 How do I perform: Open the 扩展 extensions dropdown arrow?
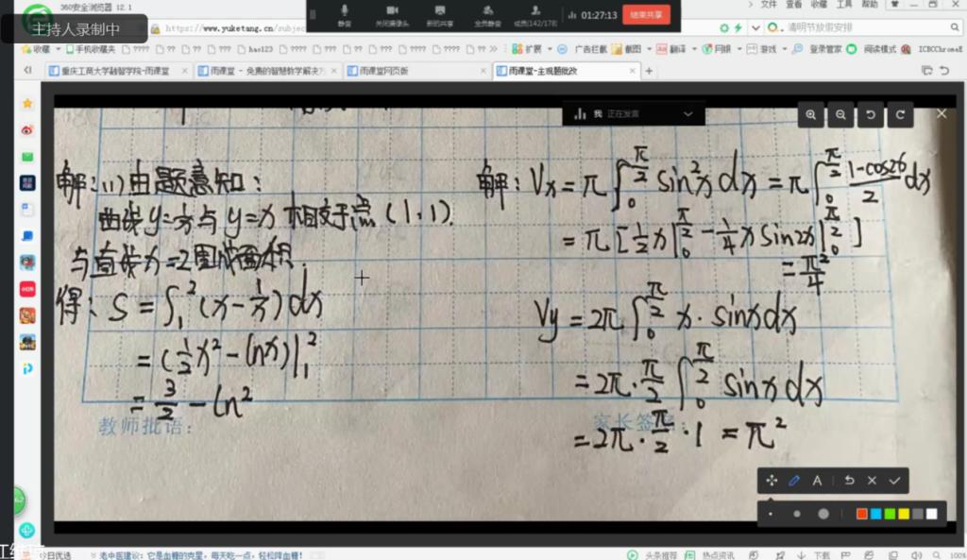pyautogui.click(x=551, y=49)
